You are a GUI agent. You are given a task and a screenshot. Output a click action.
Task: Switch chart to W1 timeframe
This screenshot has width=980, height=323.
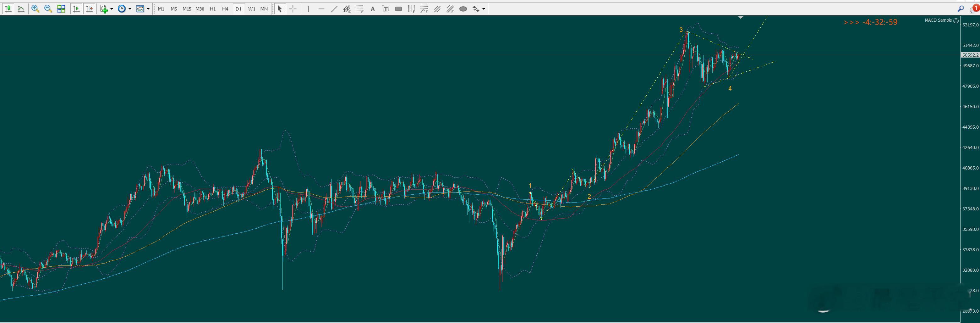[252, 9]
